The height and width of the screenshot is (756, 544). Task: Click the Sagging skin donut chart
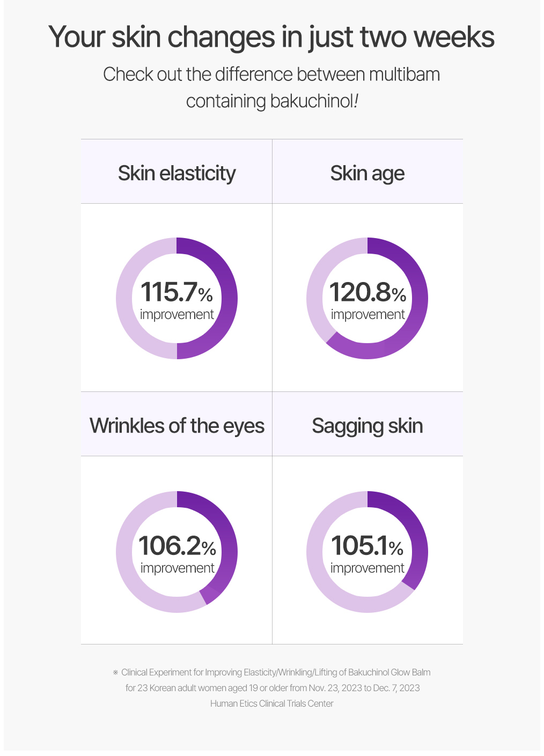click(367, 552)
